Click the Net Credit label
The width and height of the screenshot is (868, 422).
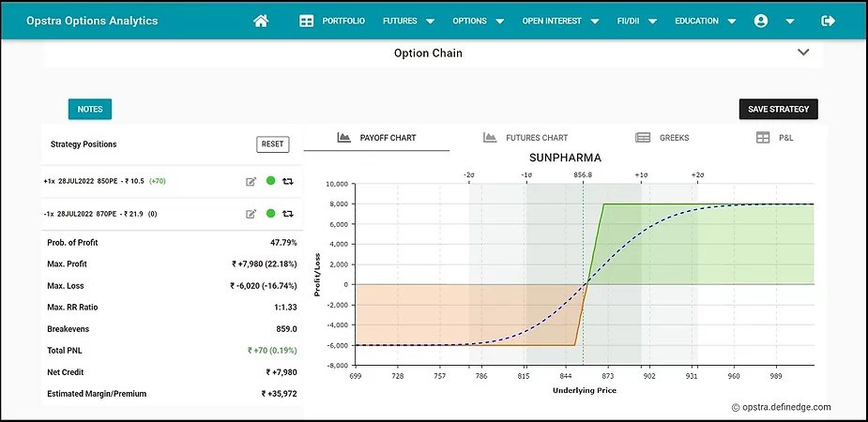click(x=66, y=372)
